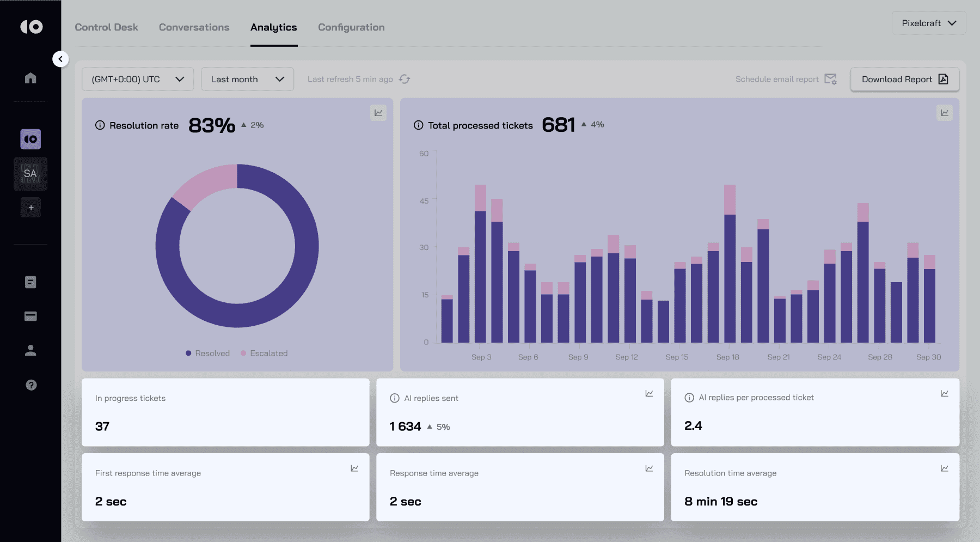980x542 pixels.
Task: Switch to the Conversations tab
Action: point(194,27)
